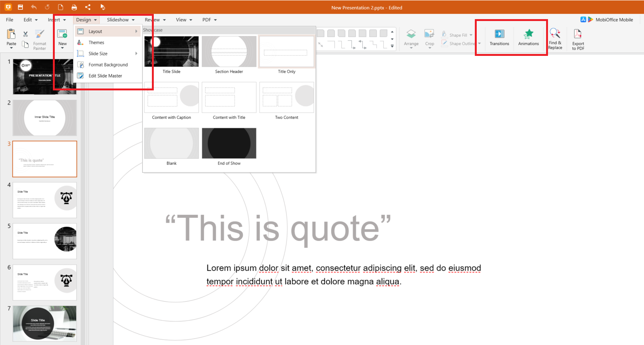644x345 pixels.
Task: Select Themes from the Design menu
Action: (x=96, y=43)
